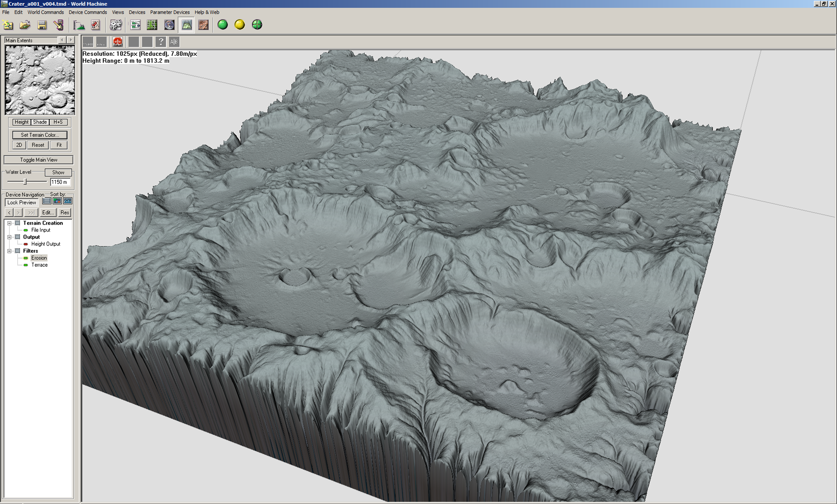Click the Water Level slider handle
This screenshot has height=504, width=837.
(25, 181)
